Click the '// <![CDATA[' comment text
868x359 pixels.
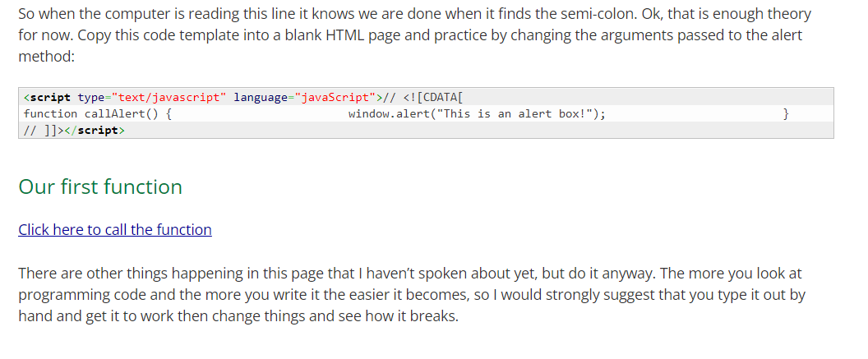pos(423,98)
